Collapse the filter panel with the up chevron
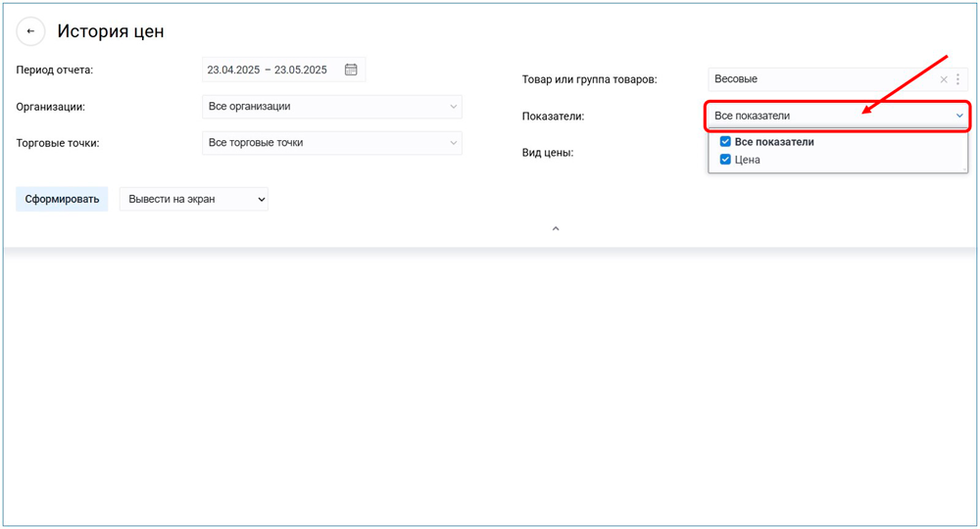 tap(556, 228)
